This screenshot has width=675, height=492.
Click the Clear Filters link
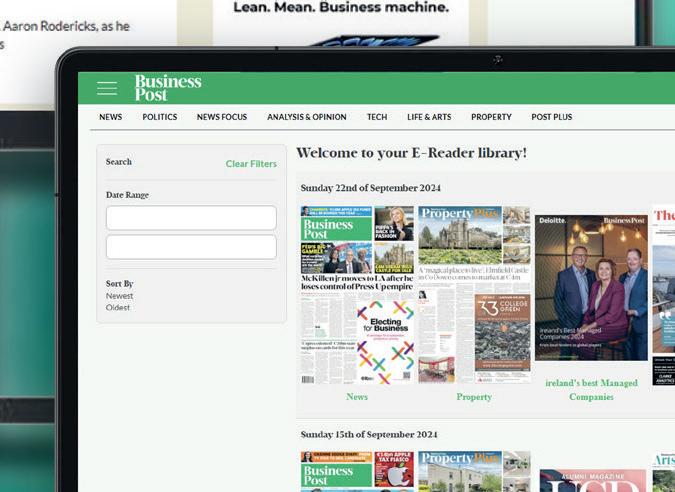(x=251, y=164)
